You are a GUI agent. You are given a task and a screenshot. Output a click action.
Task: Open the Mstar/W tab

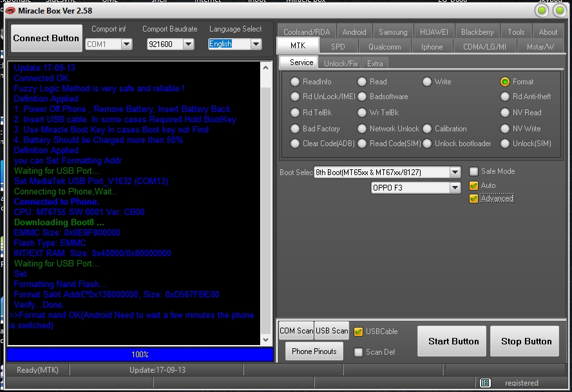coord(540,47)
